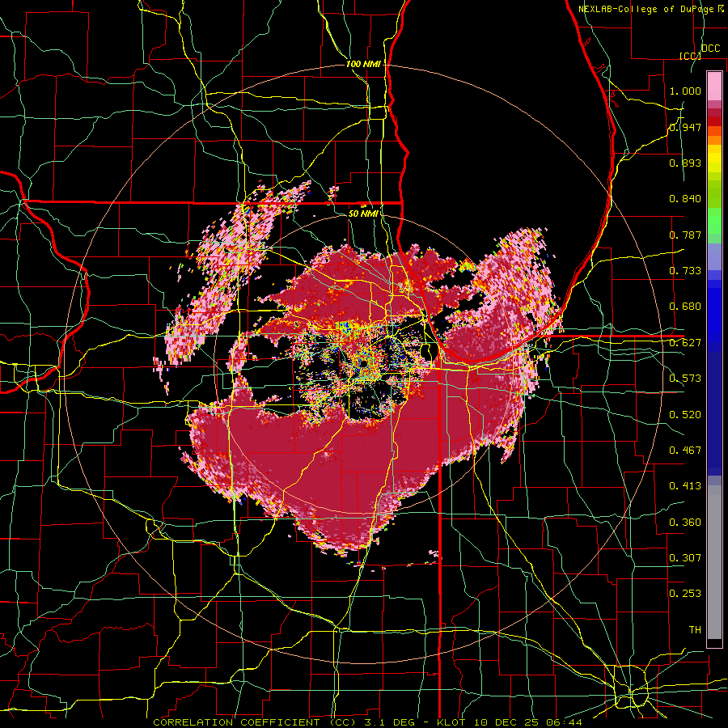Image resolution: width=728 pixels, height=728 pixels.
Task: Pick the bright green segment of color bar
Action: point(714,222)
